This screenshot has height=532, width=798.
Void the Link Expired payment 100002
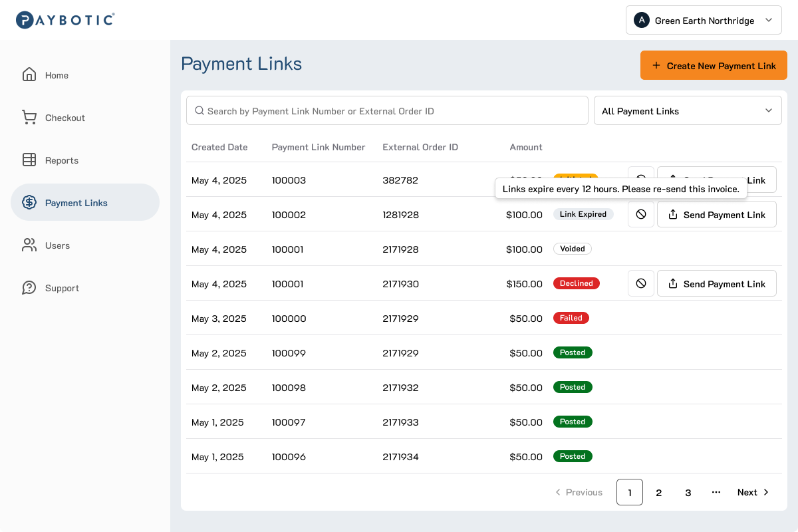(641, 215)
